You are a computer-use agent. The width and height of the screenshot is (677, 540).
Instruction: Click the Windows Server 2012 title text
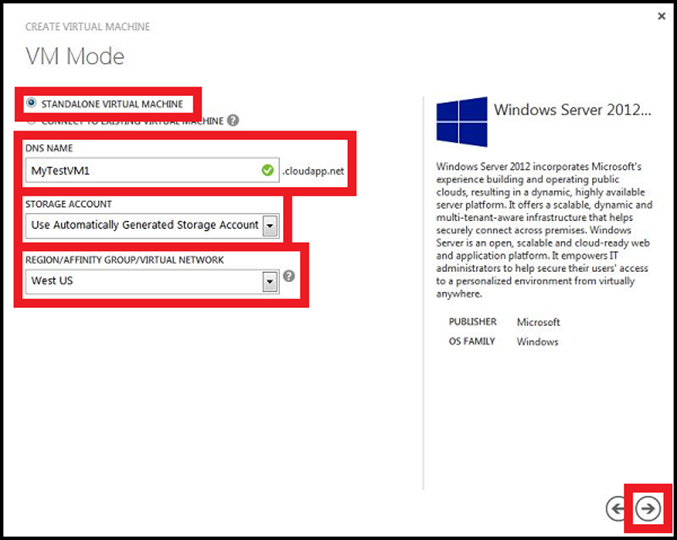point(573,110)
